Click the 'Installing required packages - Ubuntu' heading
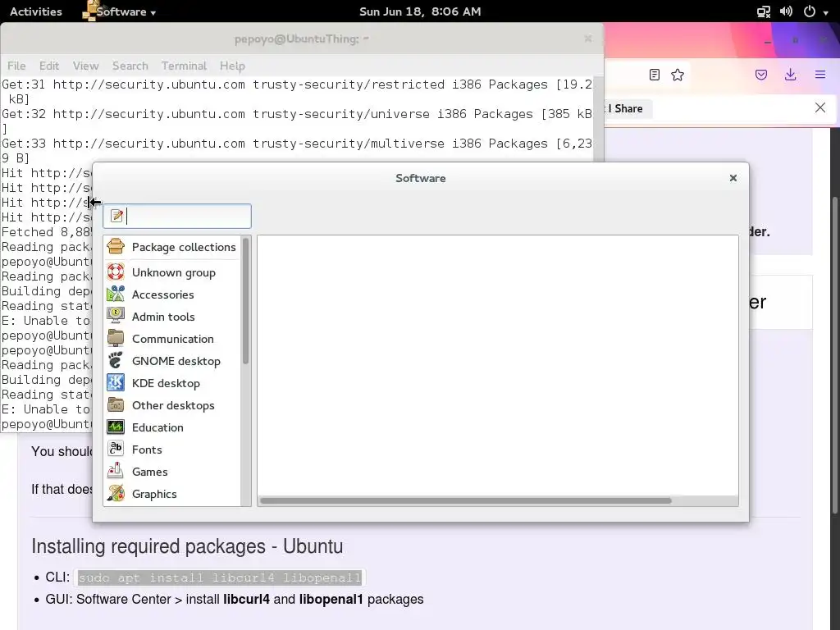Image resolution: width=840 pixels, height=630 pixels. 187,546
